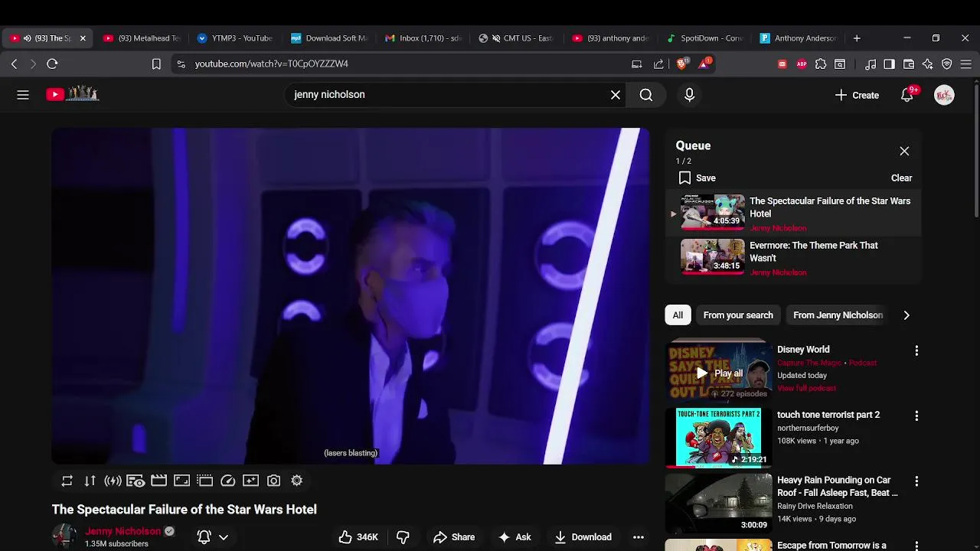Play all Disney World podcast episodes
Image resolution: width=980 pixels, height=551 pixels.
719,373
